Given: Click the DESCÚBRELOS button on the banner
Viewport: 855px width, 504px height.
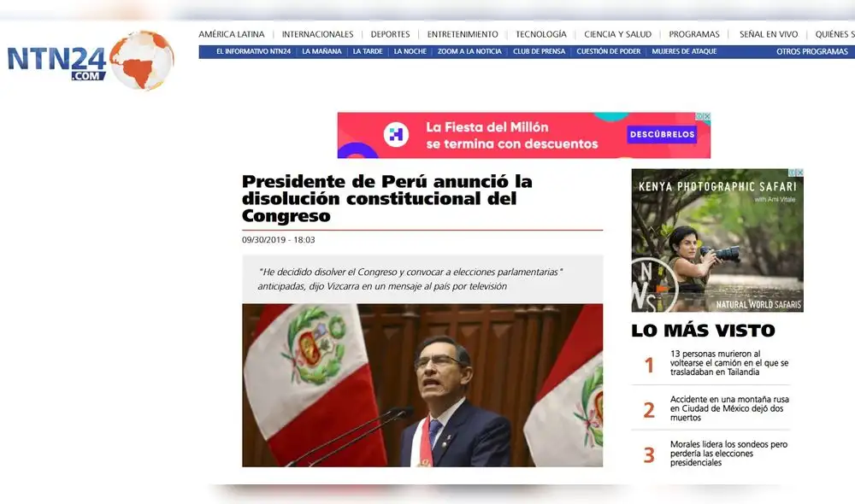Looking at the screenshot, I should (662, 135).
